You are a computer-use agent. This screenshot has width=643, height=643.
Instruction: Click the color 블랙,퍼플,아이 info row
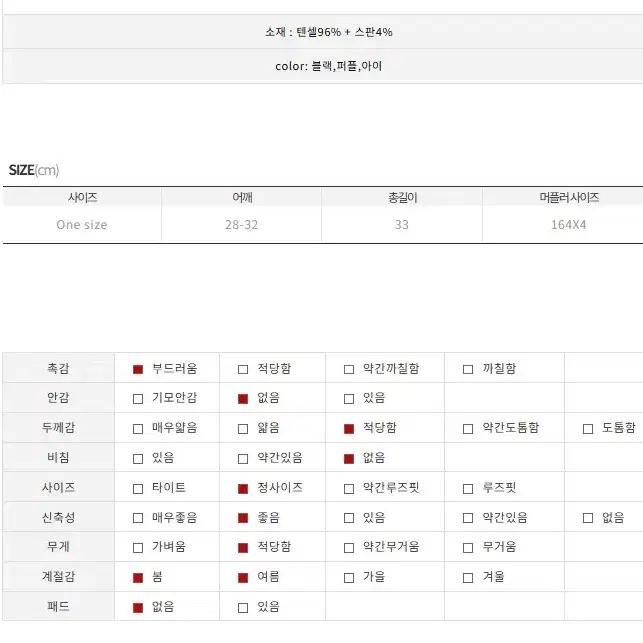click(x=323, y=66)
